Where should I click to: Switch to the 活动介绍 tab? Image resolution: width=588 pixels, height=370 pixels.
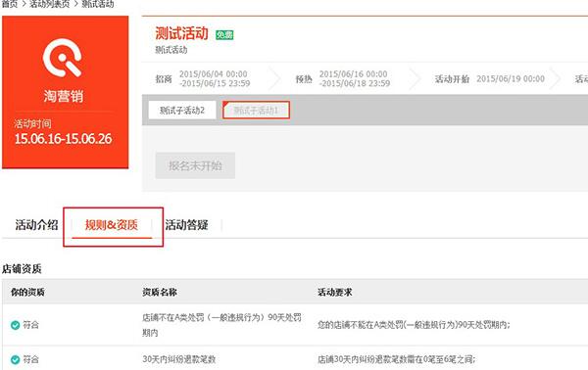(x=36, y=225)
